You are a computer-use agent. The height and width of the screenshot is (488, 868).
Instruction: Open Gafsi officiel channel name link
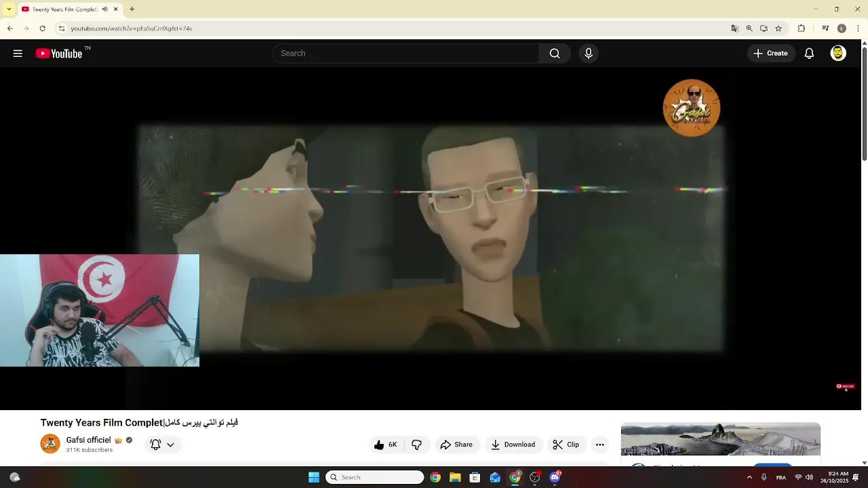click(88, 440)
